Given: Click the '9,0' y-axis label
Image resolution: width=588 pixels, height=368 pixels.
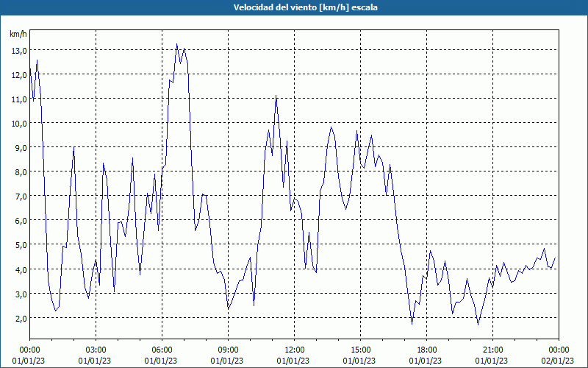Looking at the screenshot, I should tap(21, 148).
